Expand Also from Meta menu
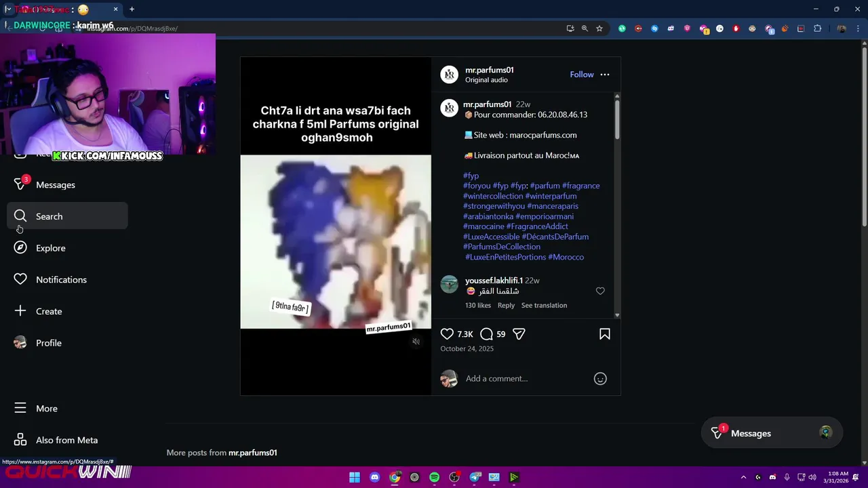Screen dimensions: 868x488 [x=66, y=440]
